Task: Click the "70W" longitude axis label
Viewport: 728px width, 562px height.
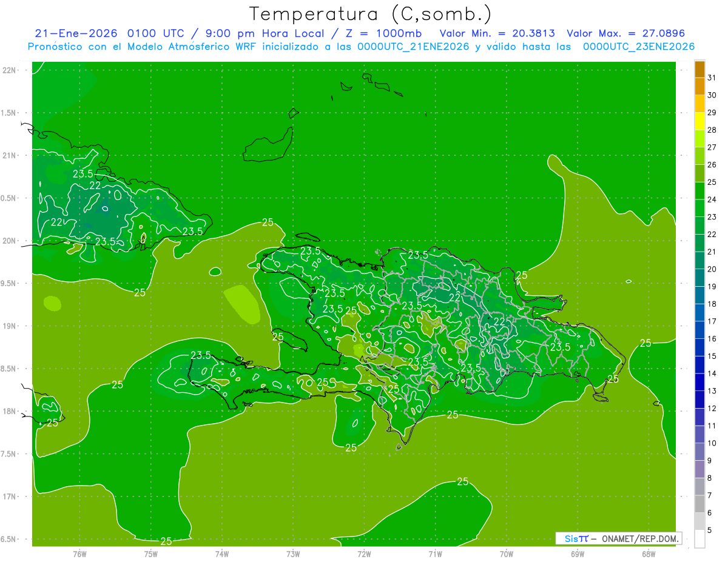Action: click(x=507, y=554)
